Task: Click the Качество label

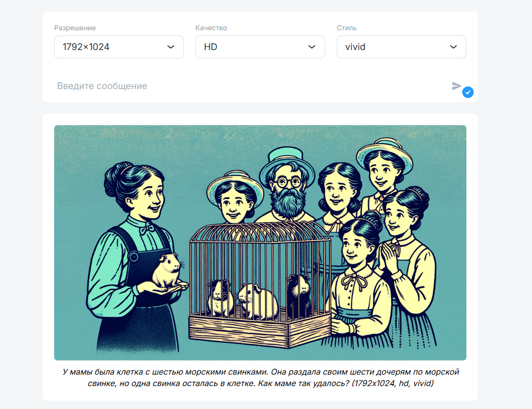Action: 211,28
